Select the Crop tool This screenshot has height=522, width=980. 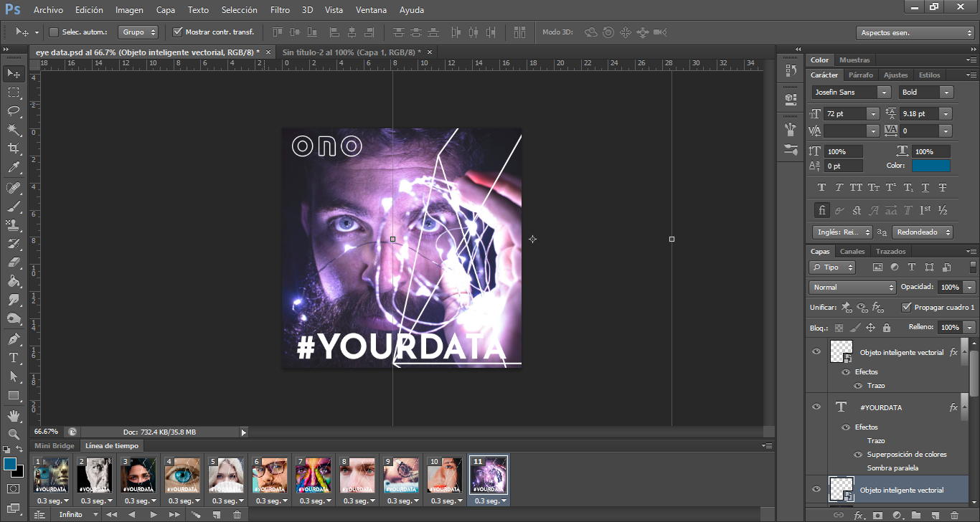pos(14,148)
